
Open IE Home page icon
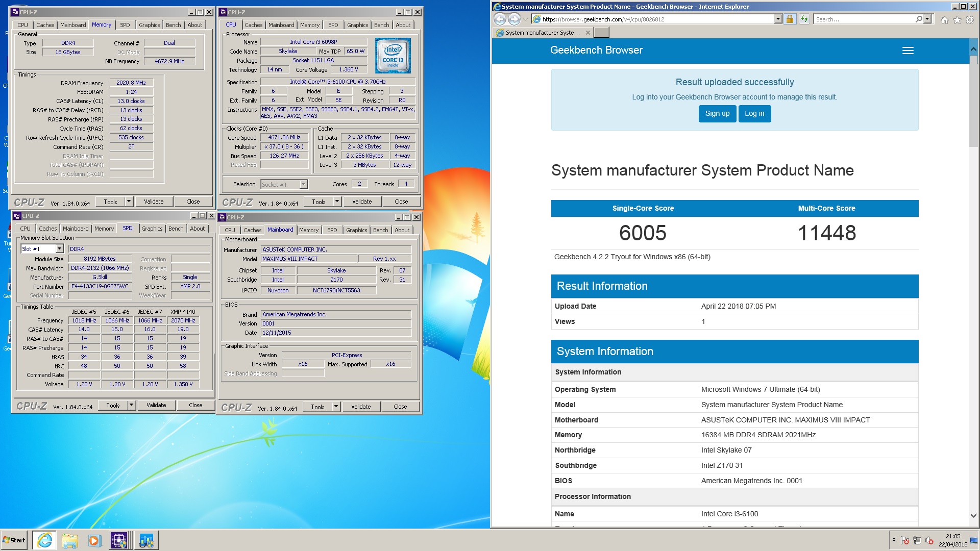point(944,20)
